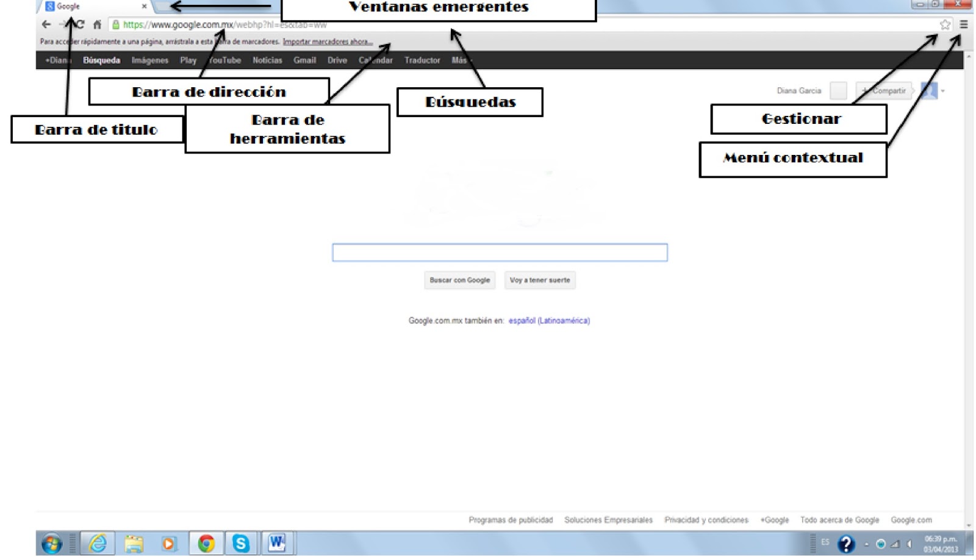Open the +Google footer link
Screen dimensions: 976x560
tap(775, 520)
